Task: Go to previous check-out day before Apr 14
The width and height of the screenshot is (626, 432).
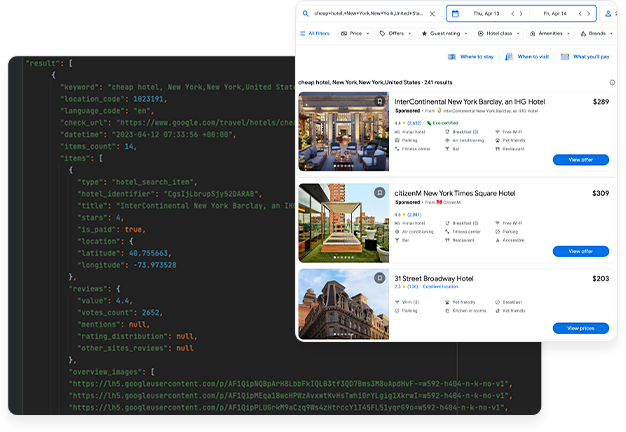Action: [x=580, y=14]
